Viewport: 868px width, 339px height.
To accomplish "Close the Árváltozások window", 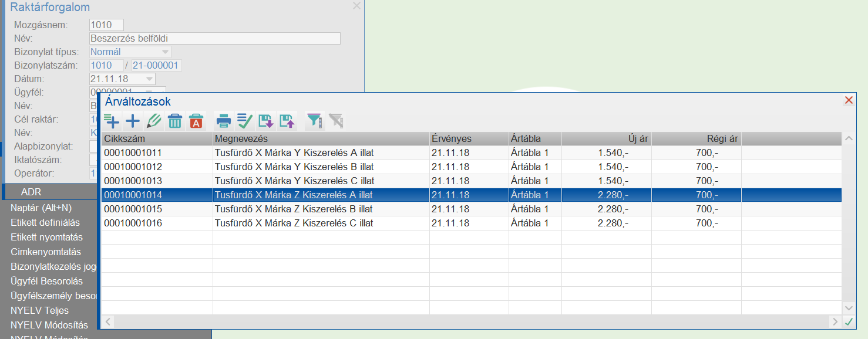I will (849, 100).
